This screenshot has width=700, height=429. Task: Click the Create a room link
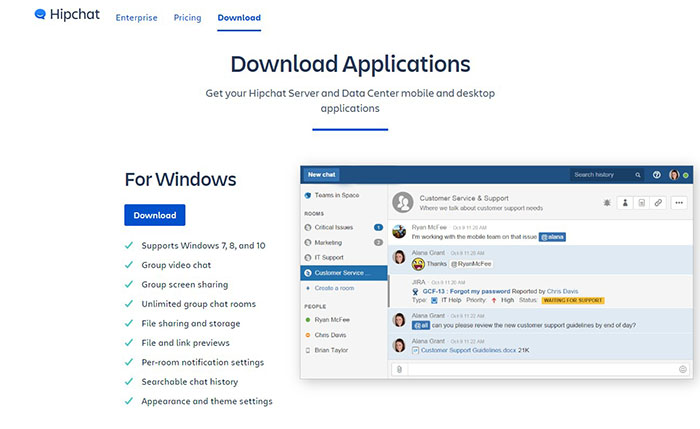click(x=336, y=288)
